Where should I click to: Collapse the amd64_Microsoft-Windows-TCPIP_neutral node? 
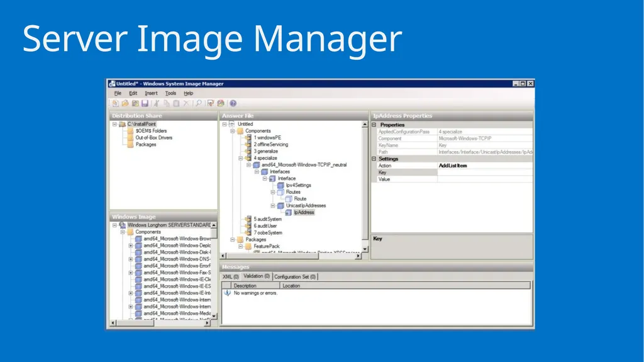[x=248, y=164]
